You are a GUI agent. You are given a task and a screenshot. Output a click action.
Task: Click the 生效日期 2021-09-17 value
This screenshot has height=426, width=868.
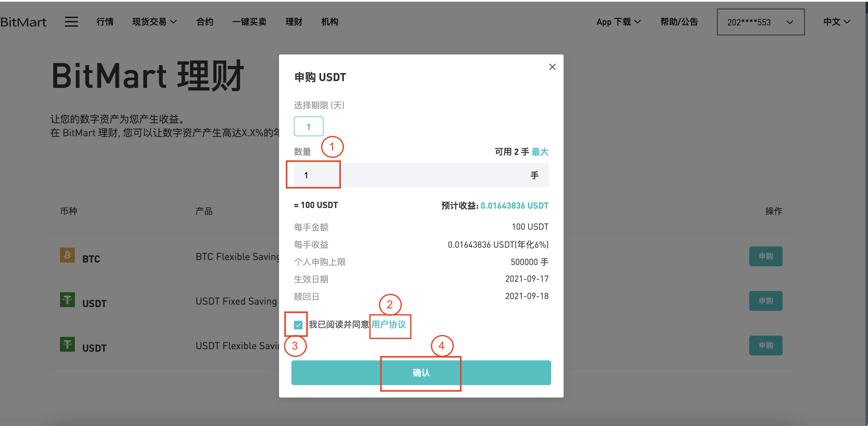[x=527, y=279]
